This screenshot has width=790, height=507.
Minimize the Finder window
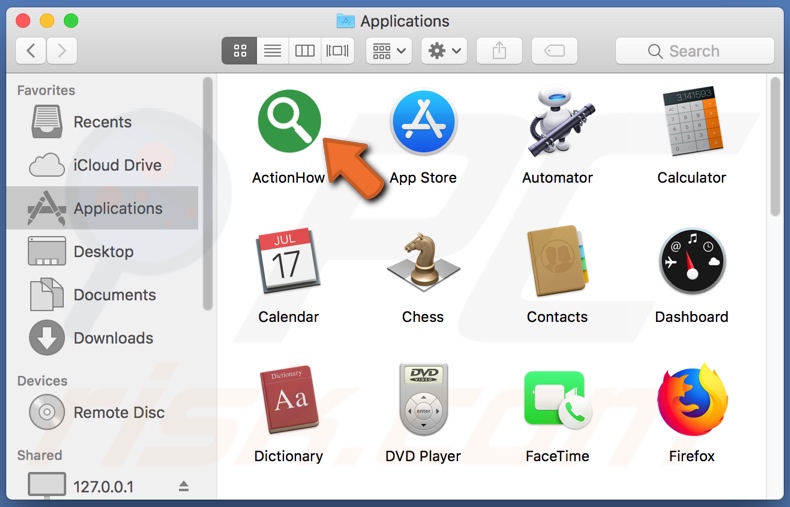[x=47, y=21]
